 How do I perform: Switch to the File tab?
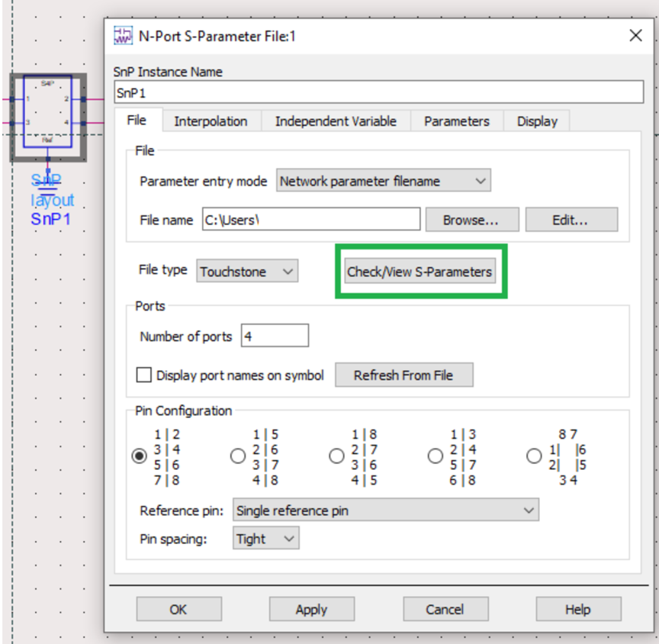137,121
